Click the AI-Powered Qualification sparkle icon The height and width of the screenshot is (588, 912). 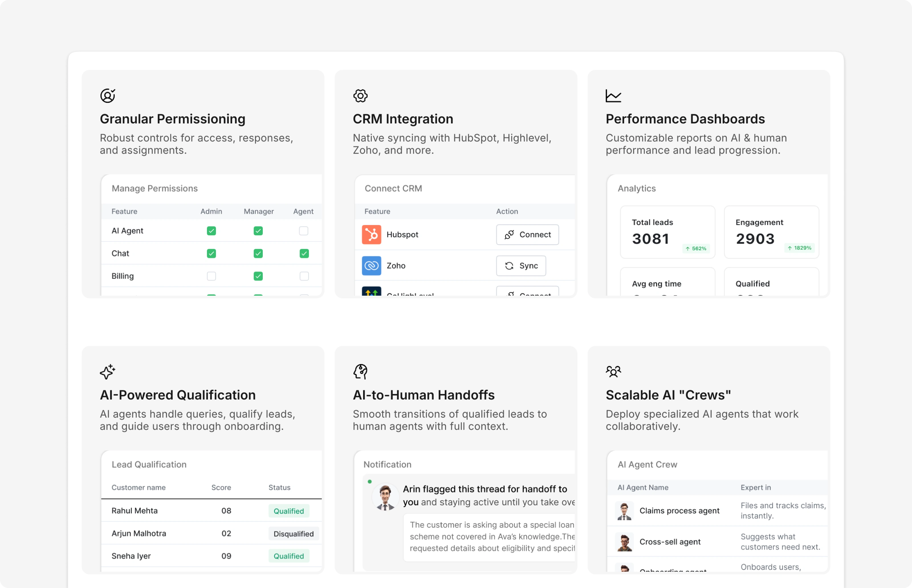click(x=107, y=371)
